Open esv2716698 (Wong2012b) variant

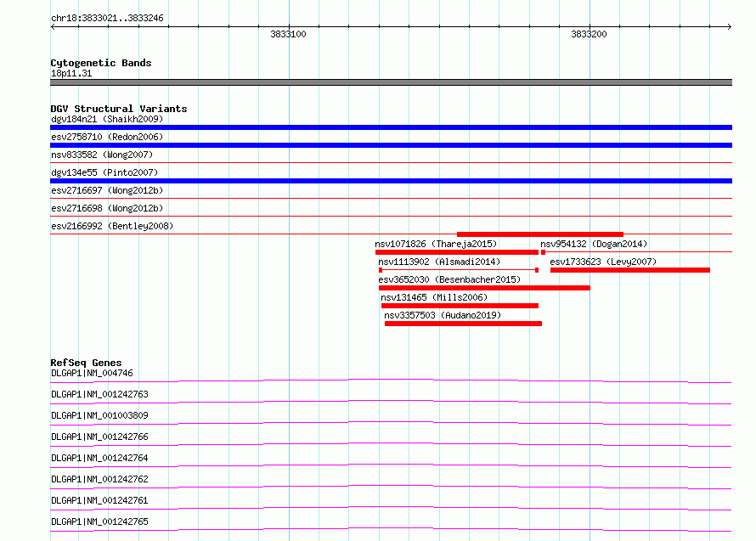coord(107,208)
